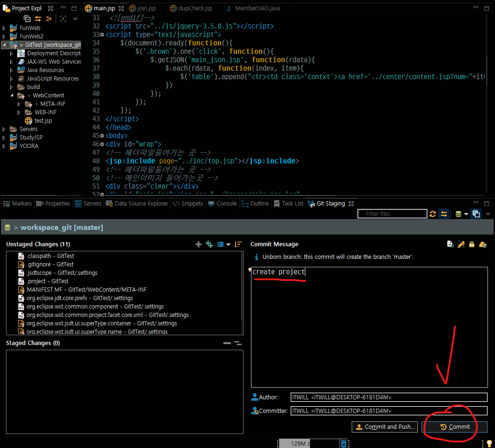Open the Data Source Explorer tab
The image size is (495, 448).
[x=137, y=204]
